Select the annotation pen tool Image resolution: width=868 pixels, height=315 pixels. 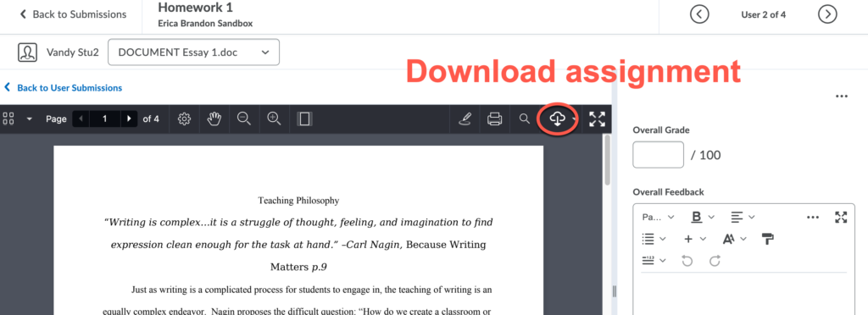[465, 119]
